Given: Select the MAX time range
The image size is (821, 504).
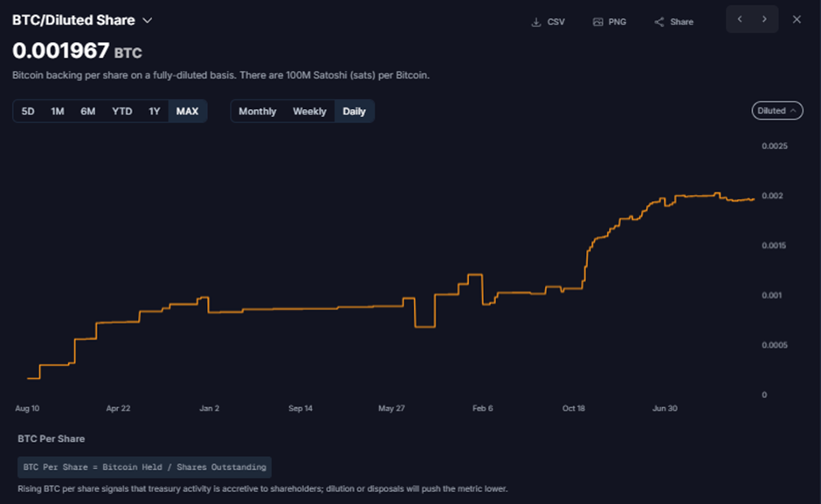Looking at the screenshot, I should click(x=187, y=111).
